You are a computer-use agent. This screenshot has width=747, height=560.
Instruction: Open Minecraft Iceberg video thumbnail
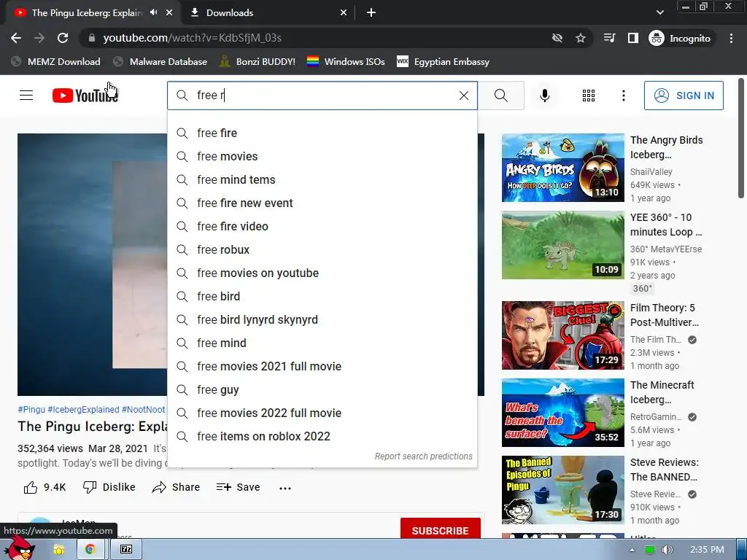(x=562, y=413)
